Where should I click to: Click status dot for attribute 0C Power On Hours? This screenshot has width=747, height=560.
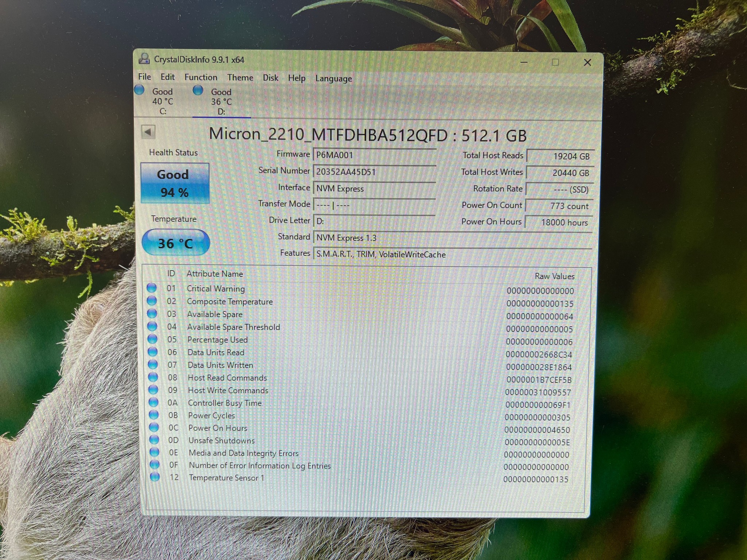(x=154, y=427)
